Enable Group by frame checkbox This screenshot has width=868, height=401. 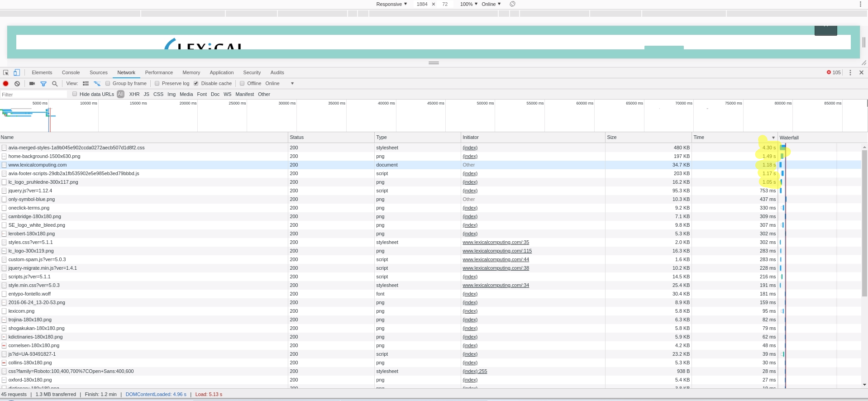pyautogui.click(x=108, y=83)
